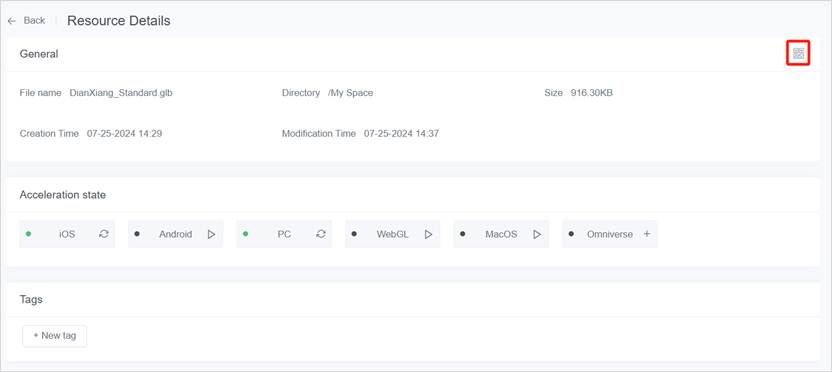The image size is (832, 372).
Task: Start Android acceleration play icon
Action: (211, 234)
